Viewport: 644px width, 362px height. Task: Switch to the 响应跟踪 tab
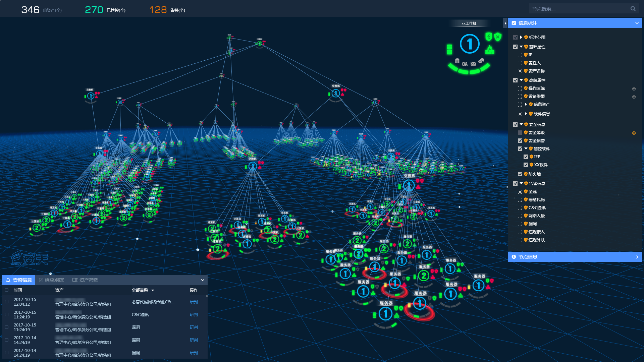pyautogui.click(x=51, y=280)
